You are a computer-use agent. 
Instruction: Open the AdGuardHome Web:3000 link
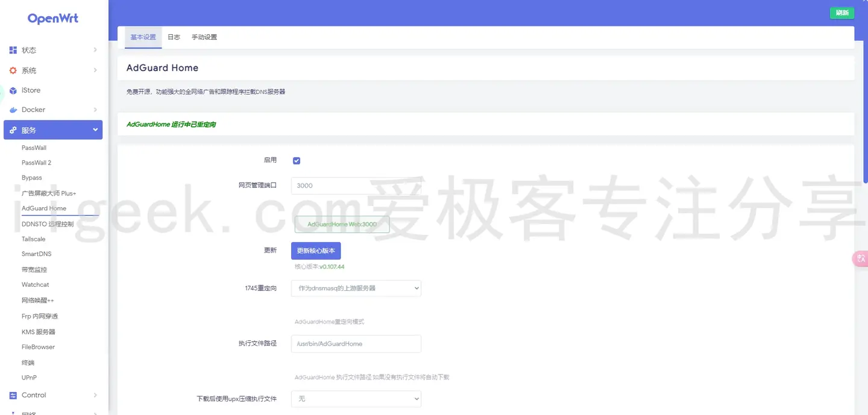point(342,224)
